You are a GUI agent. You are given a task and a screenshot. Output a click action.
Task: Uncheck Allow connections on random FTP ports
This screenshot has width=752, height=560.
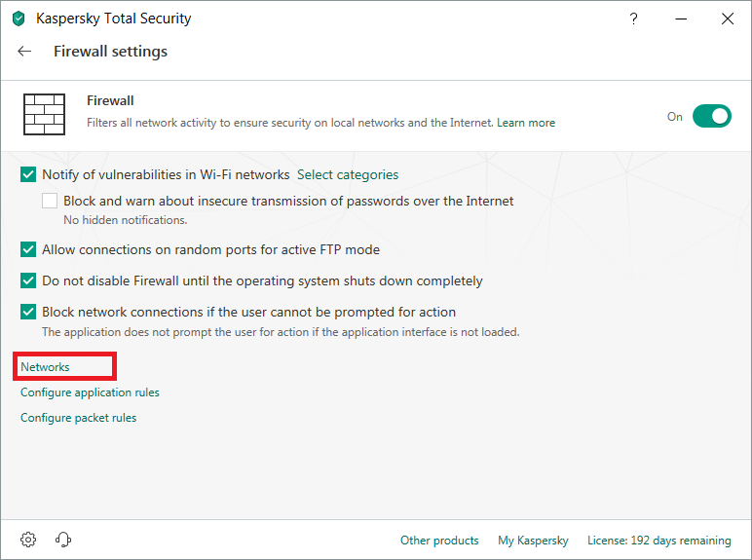coord(28,249)
